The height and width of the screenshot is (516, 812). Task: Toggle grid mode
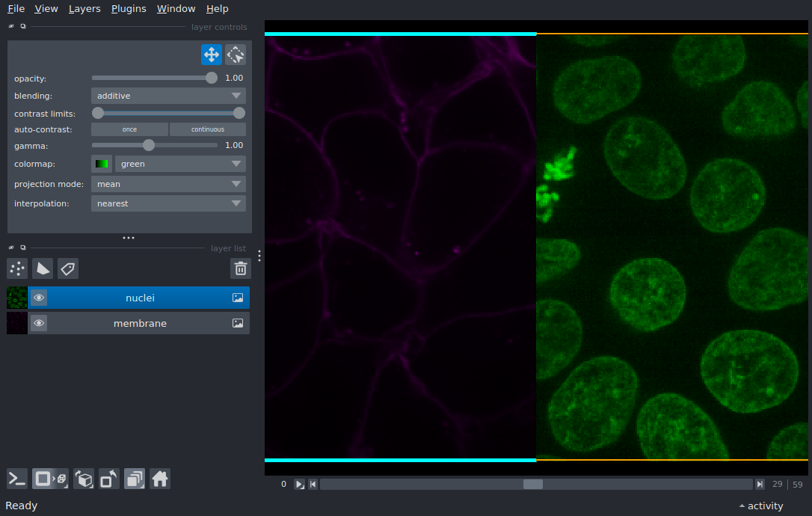[135, 479]
